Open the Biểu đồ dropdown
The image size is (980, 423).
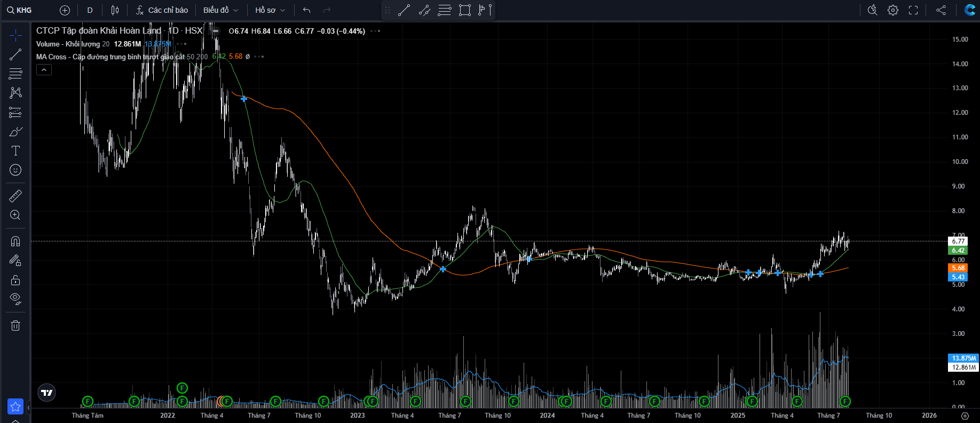pos(220,10)
